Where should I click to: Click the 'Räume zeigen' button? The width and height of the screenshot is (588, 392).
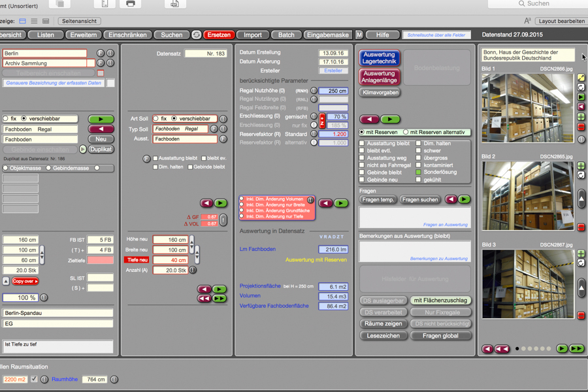383,323
